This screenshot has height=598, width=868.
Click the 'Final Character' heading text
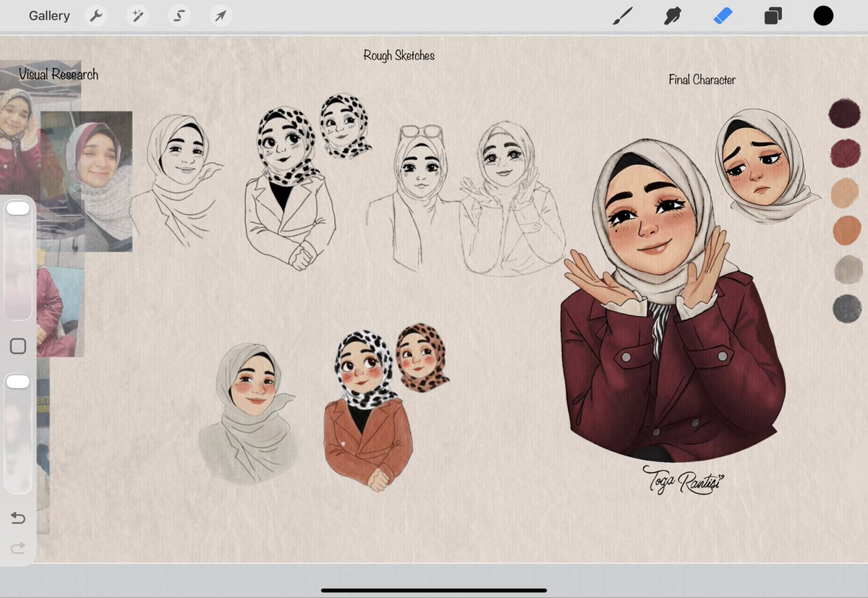702,80
